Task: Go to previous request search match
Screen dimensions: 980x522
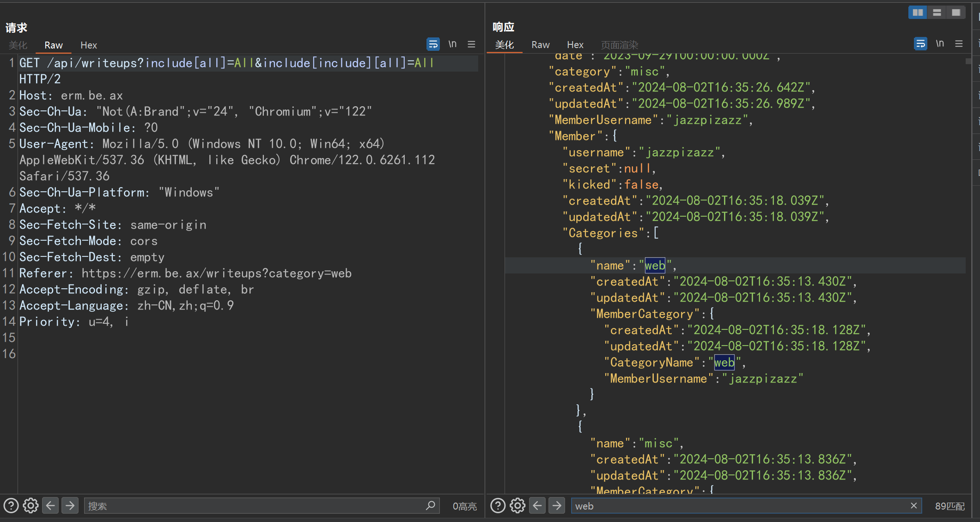Action: pos(50,506)
